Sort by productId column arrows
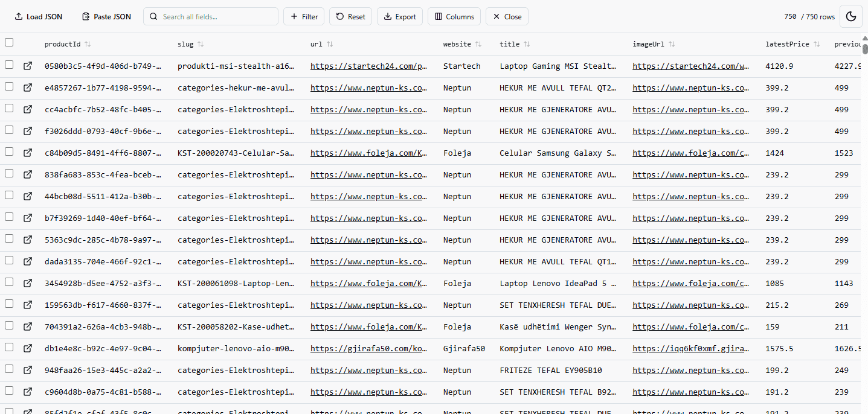Image resolution: width=868 pixels, height=414 pixels. (88, 44)
